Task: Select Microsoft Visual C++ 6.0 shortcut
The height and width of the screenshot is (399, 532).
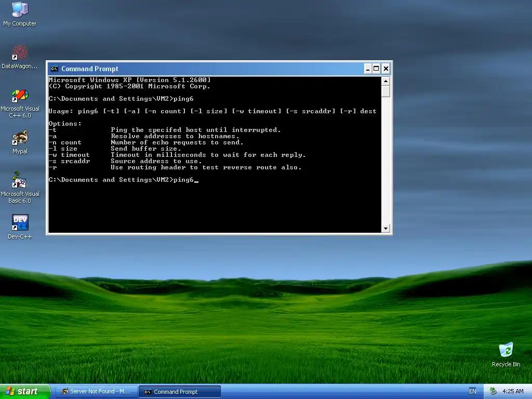Action: click(20, 103)
